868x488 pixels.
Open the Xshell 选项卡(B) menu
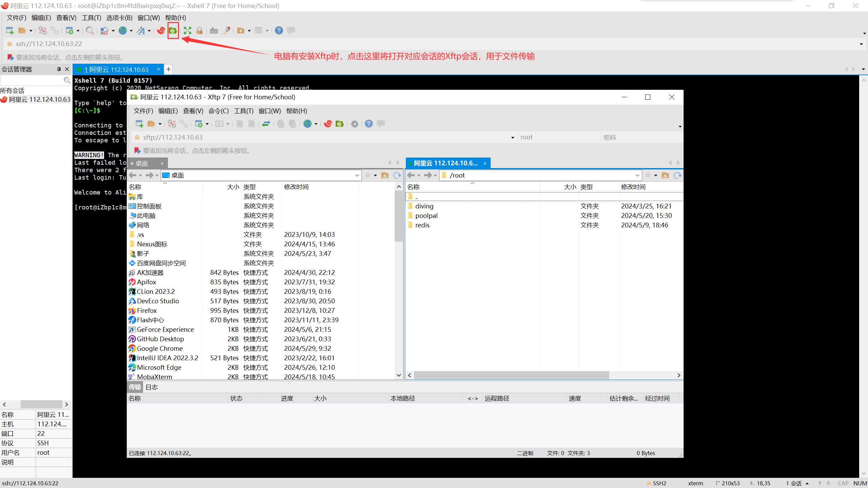(119, 18)
